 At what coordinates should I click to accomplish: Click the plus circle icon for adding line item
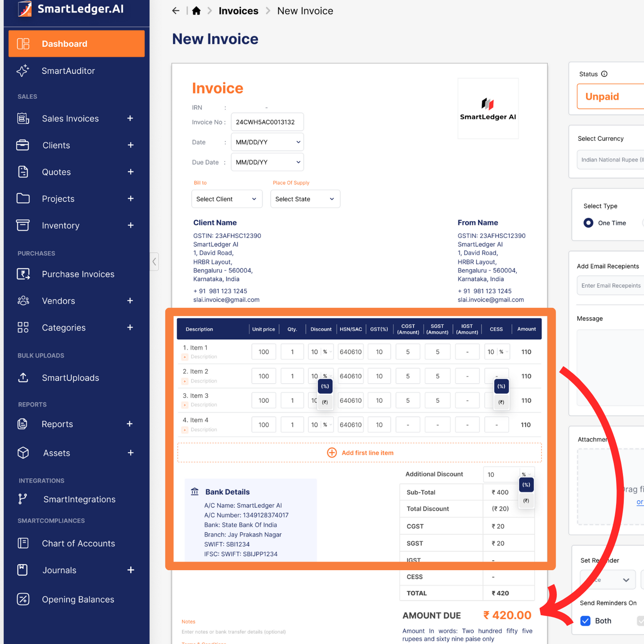click(x=332, y=453)
